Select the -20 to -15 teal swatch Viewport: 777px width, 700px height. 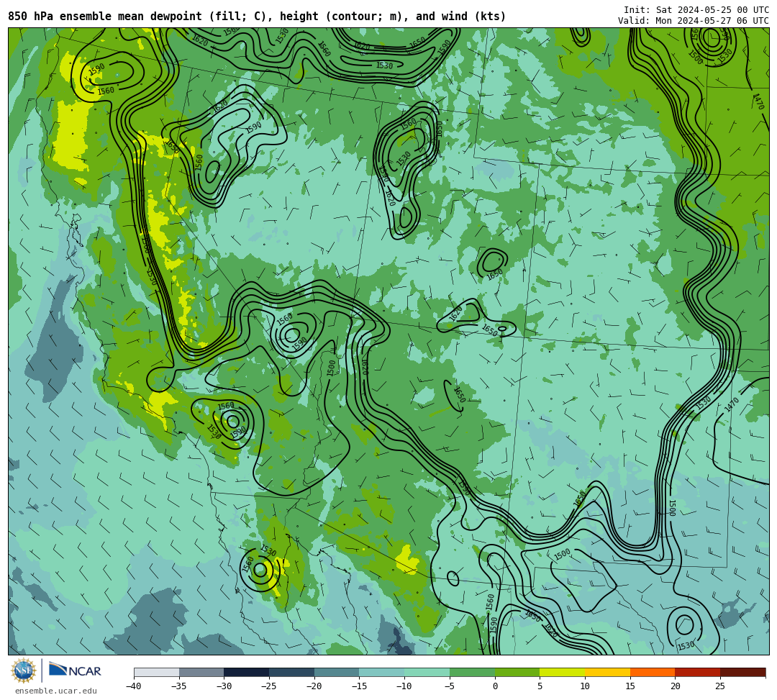tap(337, 672)
